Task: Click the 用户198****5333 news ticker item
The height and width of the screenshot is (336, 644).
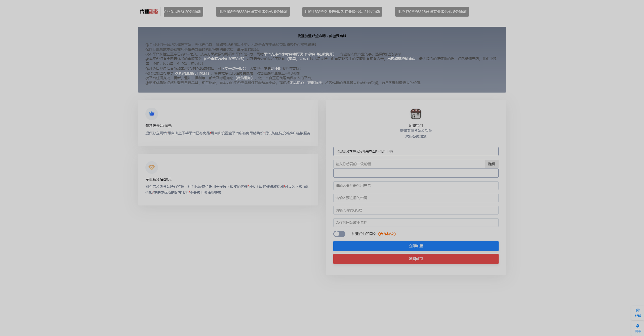Action: [x=253, y=12]
